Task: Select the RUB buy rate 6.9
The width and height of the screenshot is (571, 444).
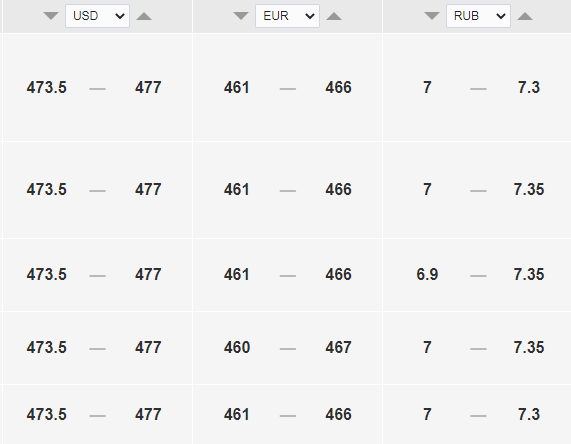Action: point(427,275)
